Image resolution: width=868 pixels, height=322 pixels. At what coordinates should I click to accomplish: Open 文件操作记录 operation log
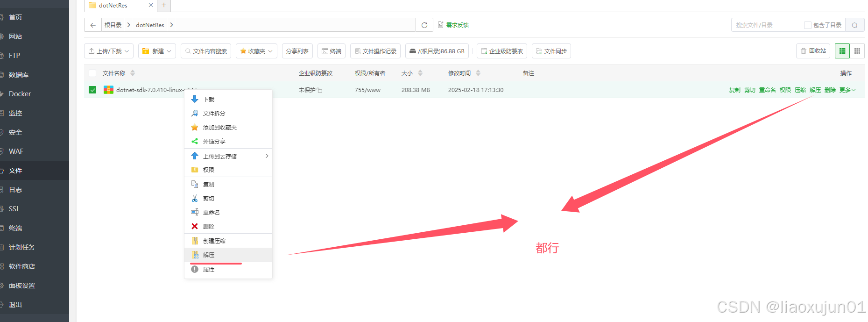(375, 51)
